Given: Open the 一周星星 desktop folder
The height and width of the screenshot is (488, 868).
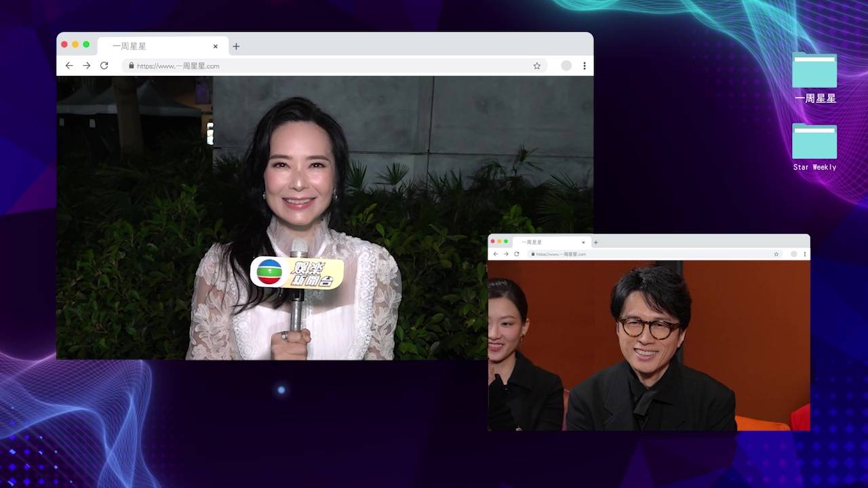Looking at the screenshot, I should click(814, 71).
